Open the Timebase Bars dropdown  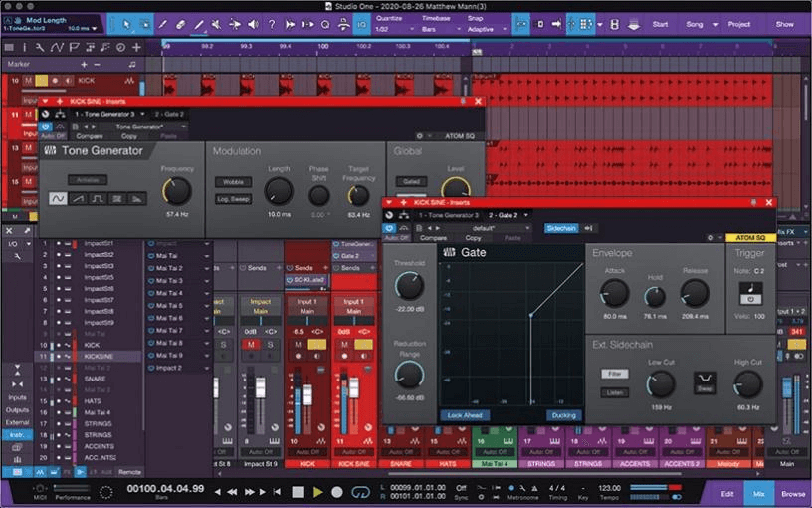point(441,29)
